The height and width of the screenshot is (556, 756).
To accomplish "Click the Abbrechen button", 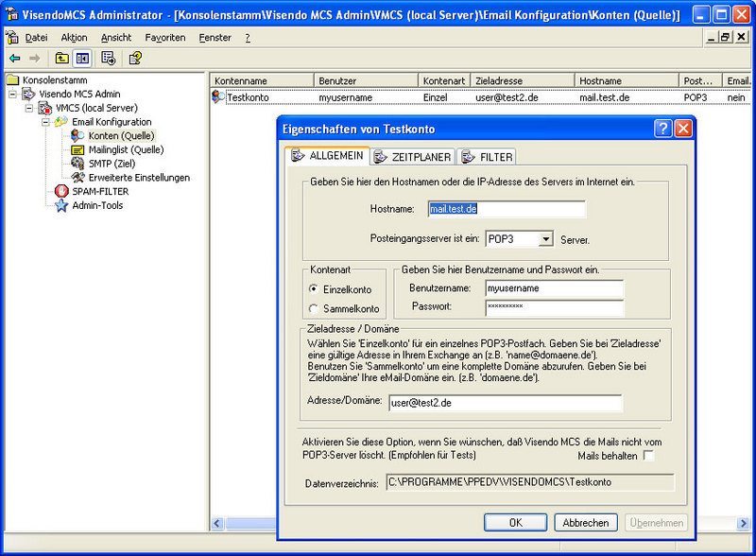I will pos(585,522).
